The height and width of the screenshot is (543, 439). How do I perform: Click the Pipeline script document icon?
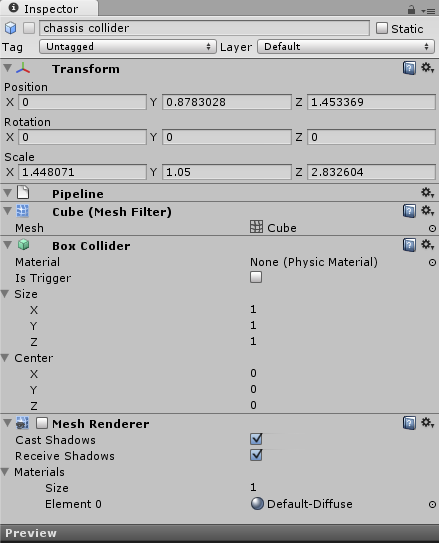[23, 192]
